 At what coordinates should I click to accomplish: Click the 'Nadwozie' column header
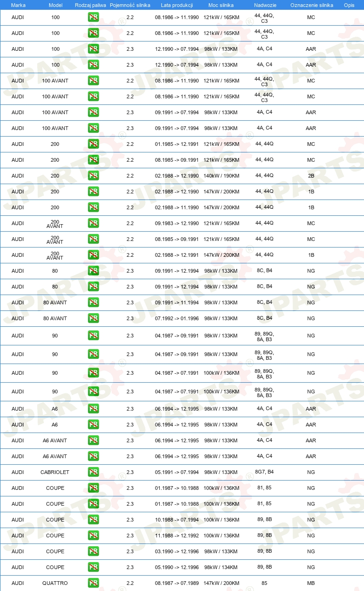[264, 5]
